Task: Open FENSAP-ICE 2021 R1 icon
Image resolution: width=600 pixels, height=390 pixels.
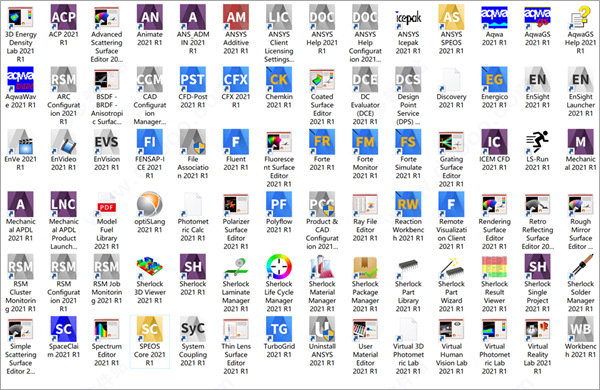Action: pos(150,142)
